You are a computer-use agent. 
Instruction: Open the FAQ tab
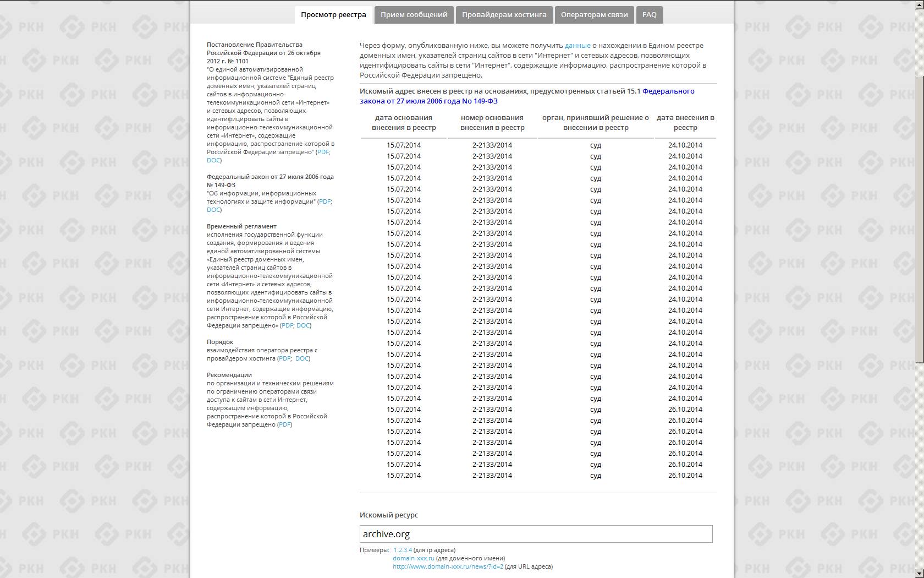[x=649, y=15]
